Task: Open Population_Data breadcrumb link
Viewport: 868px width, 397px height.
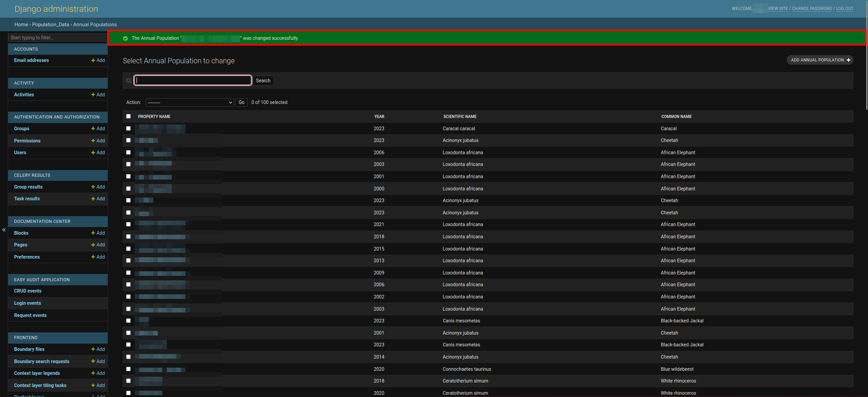Action: pyautogui.click(x=51, y=24)
